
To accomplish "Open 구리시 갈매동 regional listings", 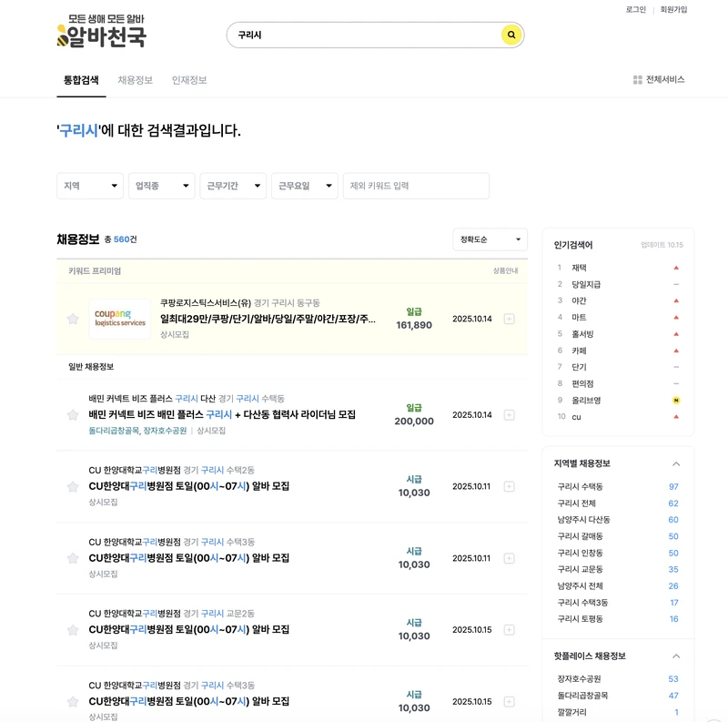I will coord(581,536).
